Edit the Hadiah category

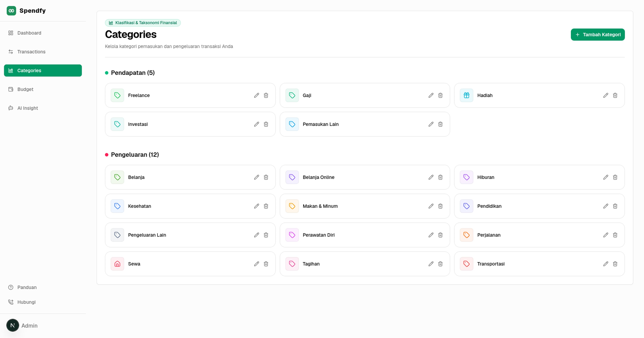pyautogui.click(x=606, y=95)
